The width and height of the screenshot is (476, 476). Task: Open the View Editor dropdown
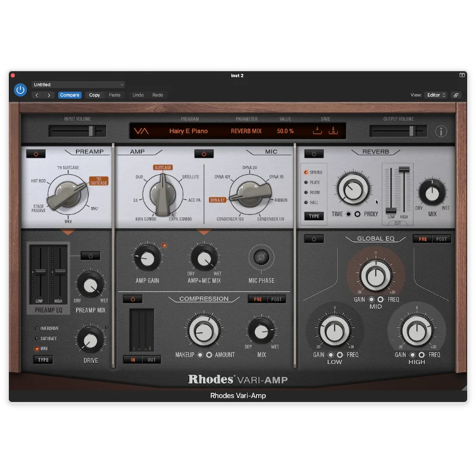[436, 95]
